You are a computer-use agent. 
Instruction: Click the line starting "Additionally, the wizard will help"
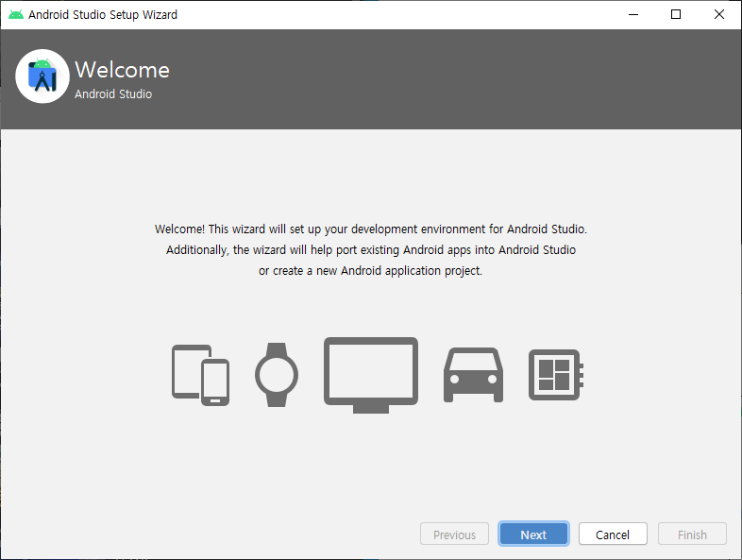(370, 250)
